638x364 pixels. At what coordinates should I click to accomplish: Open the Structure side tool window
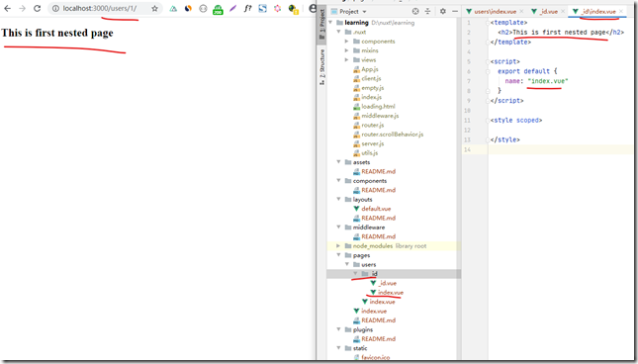(321, 67)
